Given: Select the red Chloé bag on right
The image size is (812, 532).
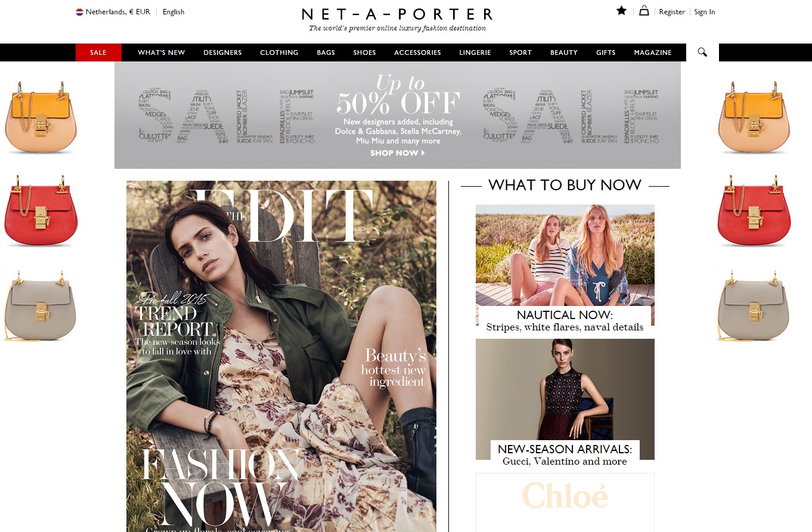Looking at the screenshot, I should pos(754,211).
